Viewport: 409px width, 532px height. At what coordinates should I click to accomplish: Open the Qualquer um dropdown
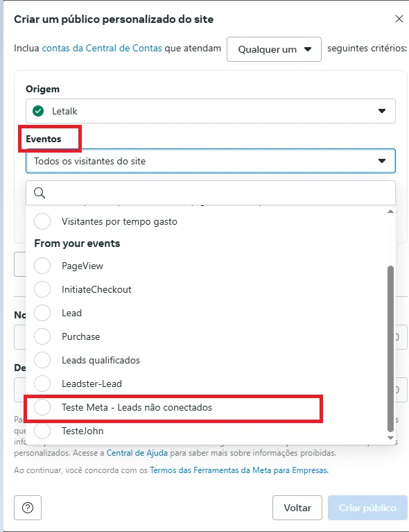[274, 49]
